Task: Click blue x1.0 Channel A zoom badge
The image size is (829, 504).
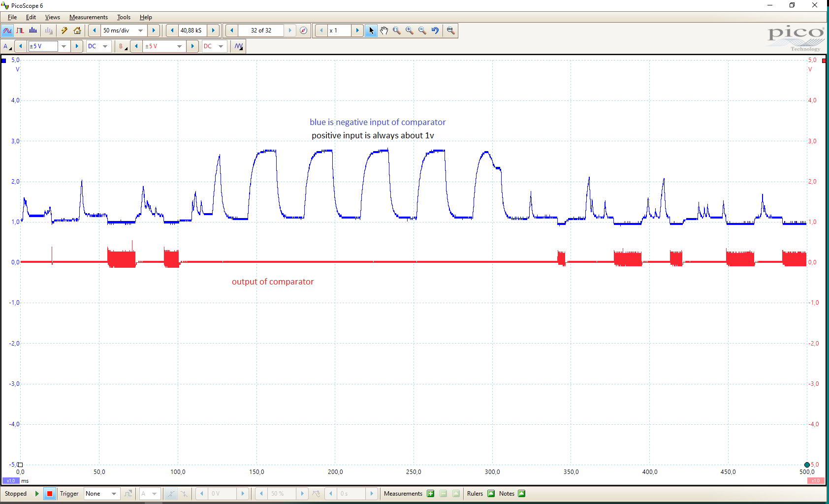Action: pyautogui.click(x=11, y=481)
